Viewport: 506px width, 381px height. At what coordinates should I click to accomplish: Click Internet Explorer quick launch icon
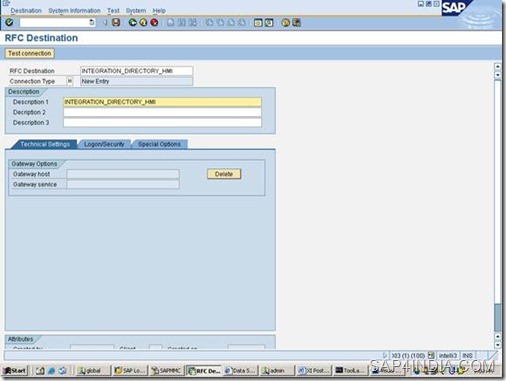[x=51, y=370]
